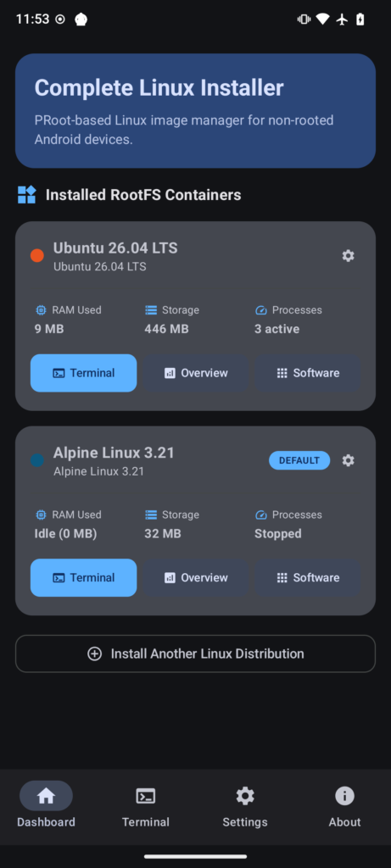The image size is (391, 868).
Task: Launch Terminal for Ubuntu 26.04 LTS
Action: pyautogui.click(x=84, y=373)
